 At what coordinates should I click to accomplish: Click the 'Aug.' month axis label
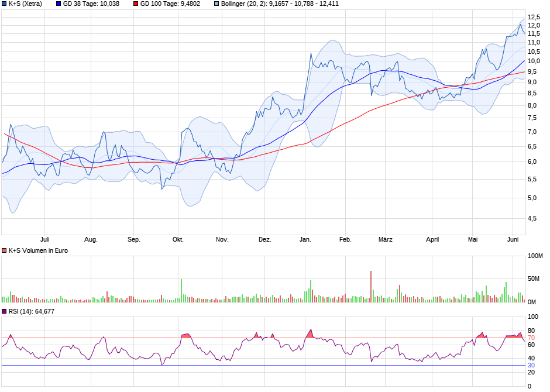coord(91,239)
